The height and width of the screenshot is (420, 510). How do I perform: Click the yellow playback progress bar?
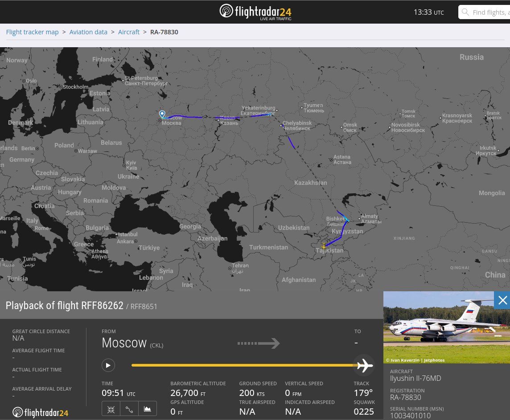(243, 365)
